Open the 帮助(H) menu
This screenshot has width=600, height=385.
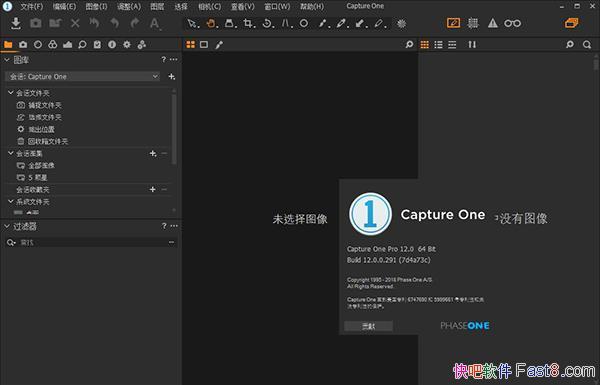(312, 7)
